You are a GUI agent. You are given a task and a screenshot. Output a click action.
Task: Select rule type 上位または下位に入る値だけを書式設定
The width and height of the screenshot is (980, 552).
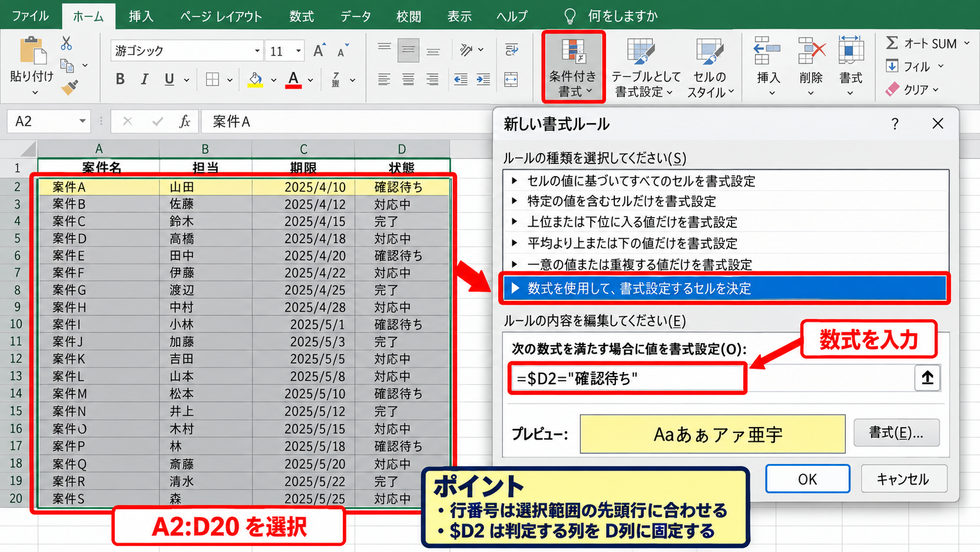coord(726,222)
